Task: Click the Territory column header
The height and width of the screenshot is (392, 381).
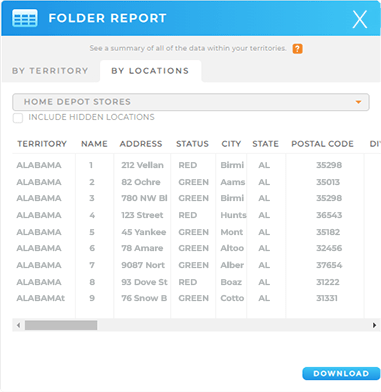Action: pos(42,144)
